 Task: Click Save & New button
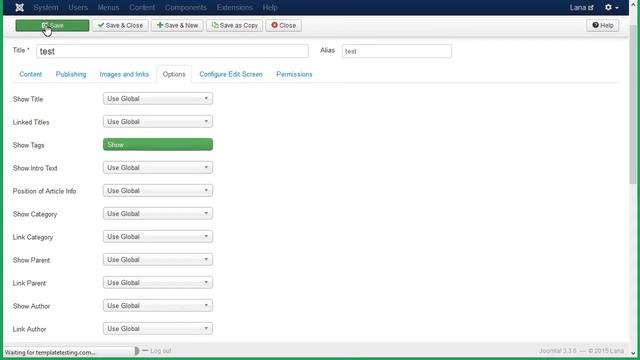(177, 25)
